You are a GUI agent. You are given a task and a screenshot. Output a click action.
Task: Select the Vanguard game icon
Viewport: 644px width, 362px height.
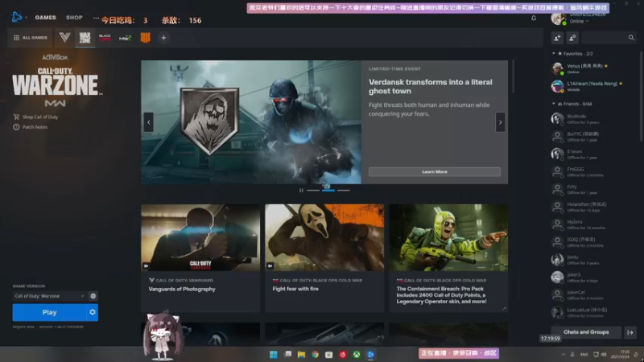(64, 38)
